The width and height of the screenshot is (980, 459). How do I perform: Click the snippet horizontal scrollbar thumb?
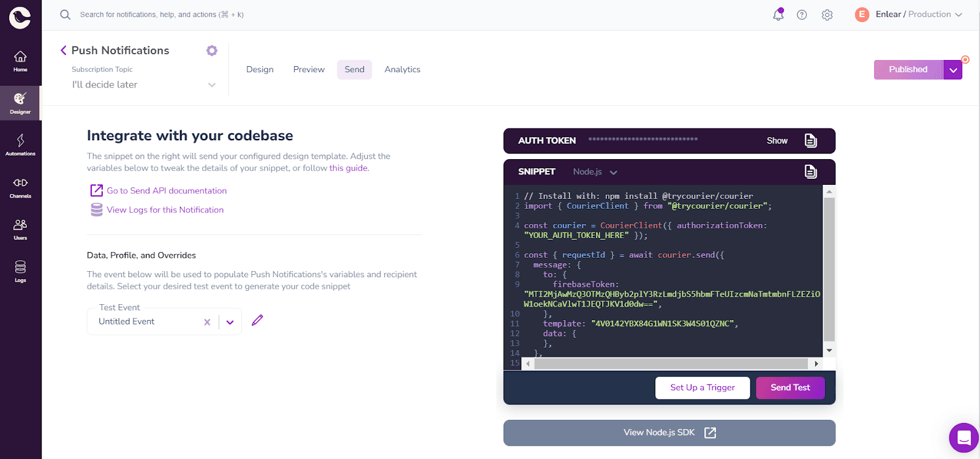[x=671, y=364]
